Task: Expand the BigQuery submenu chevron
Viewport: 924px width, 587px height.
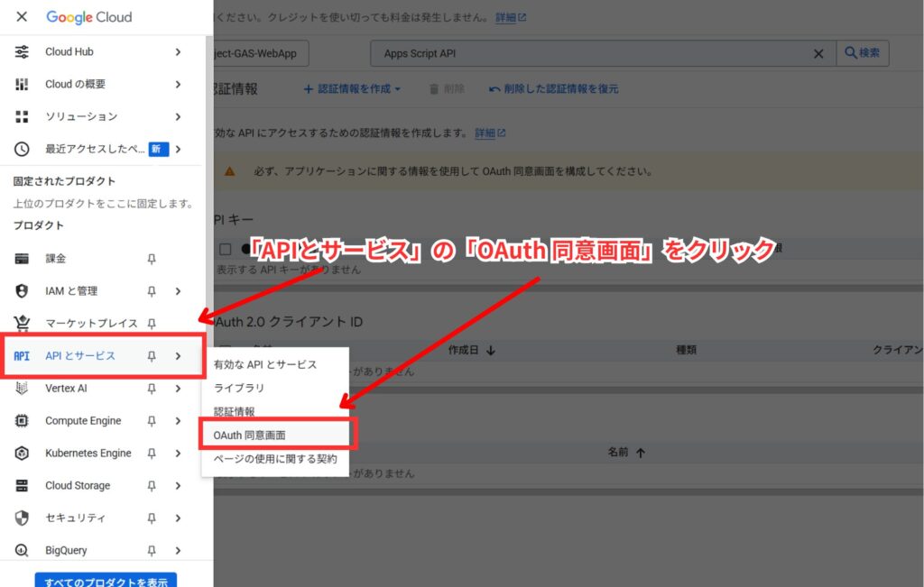Action: pyautogui.click(x=178, y=550)
